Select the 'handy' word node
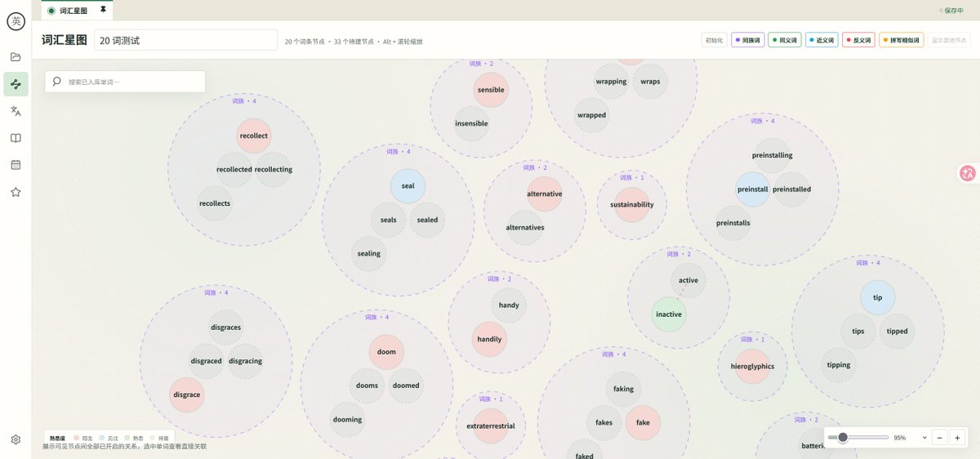980x459 pixels. pos(509,305)
